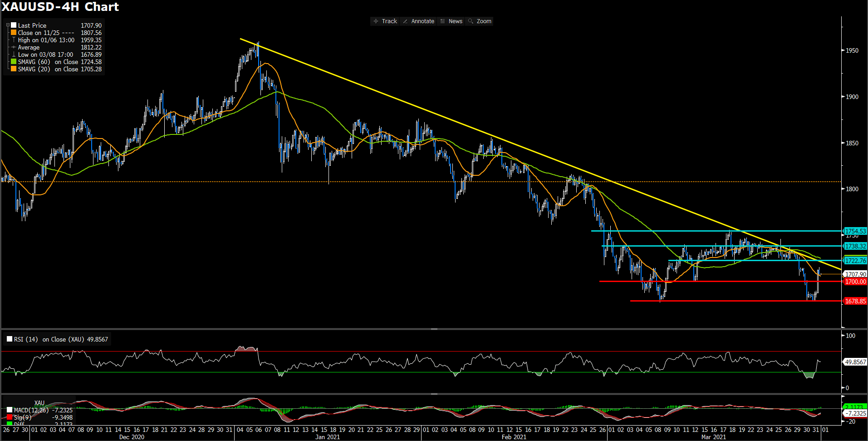This screenshot has width=868, height=441.
Task: Click 'Jan 2021' on time axis
Action: tap(328, 437)
